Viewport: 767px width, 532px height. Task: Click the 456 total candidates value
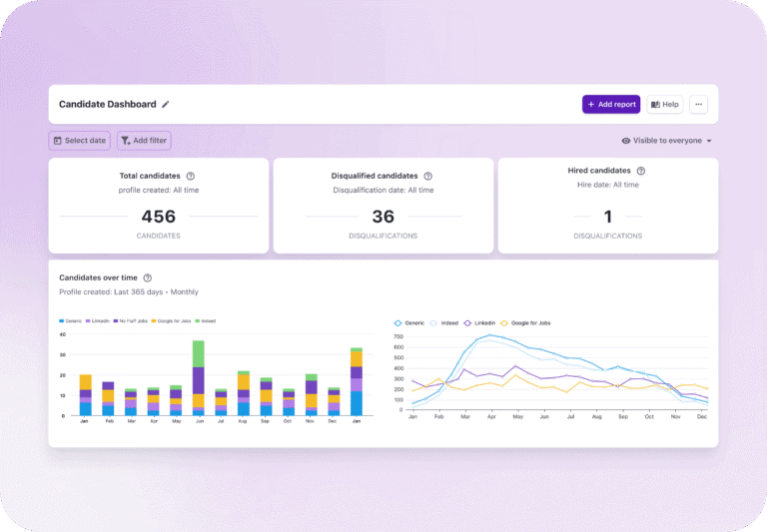(159, 217)
